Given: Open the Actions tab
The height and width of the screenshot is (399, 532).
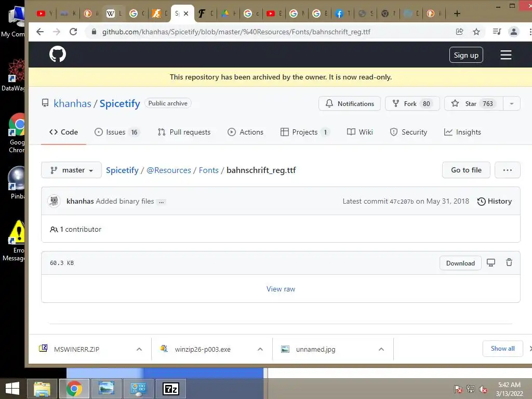Looking at the screenshot, I should 245,132.
